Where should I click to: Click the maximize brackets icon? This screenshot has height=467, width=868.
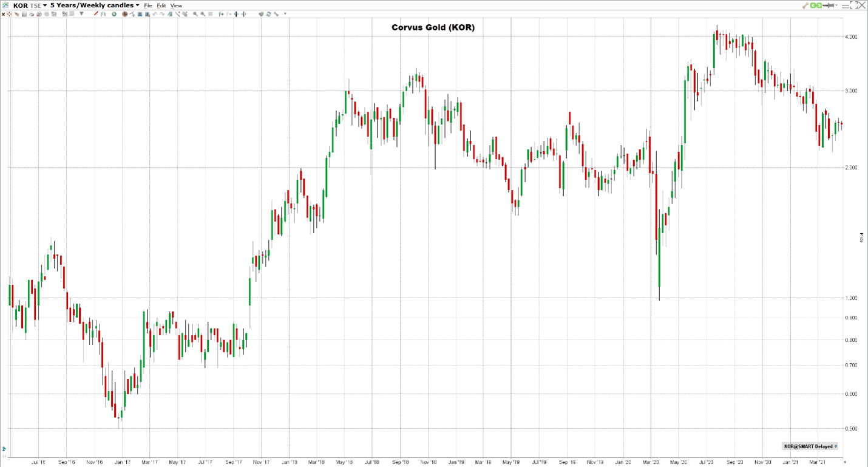pos(853,5)
